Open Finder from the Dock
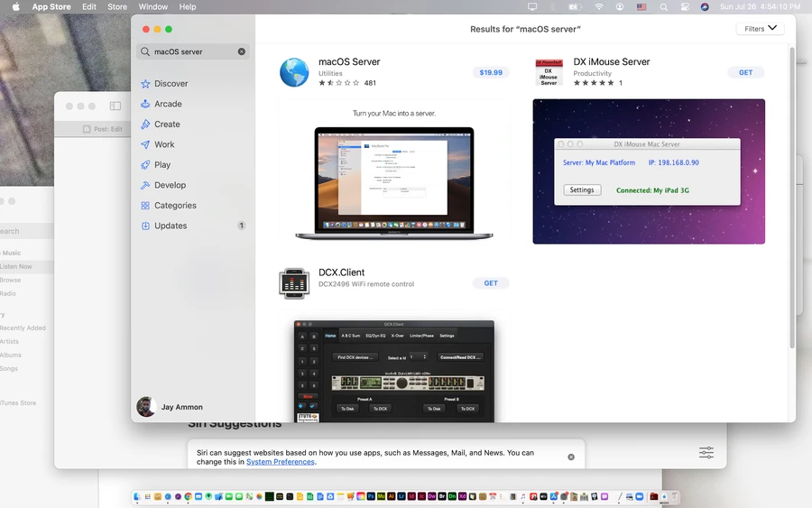Viewport: 812px width, 508px height. pos(137,496)
